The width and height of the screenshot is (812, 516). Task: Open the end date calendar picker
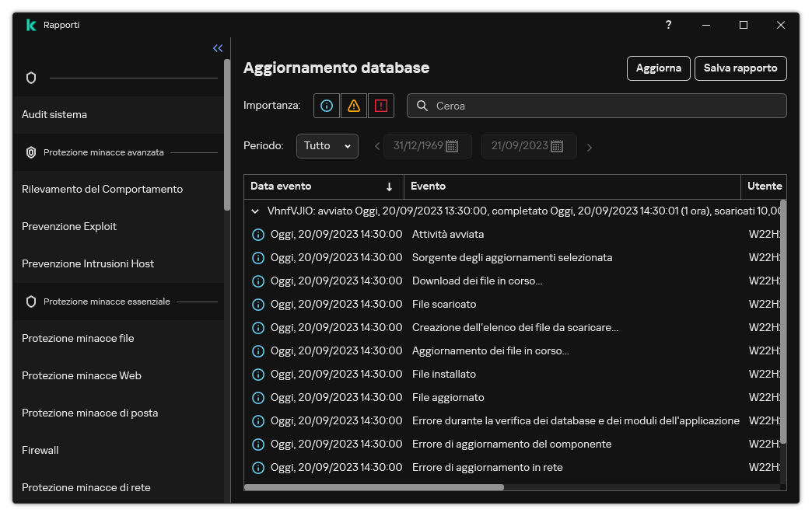[x=555, y=145]
